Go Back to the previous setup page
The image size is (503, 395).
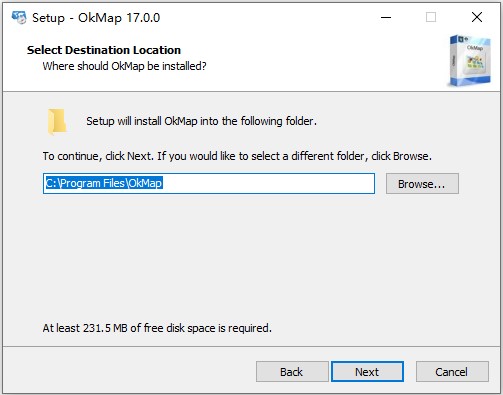click(x=292, y=372)
